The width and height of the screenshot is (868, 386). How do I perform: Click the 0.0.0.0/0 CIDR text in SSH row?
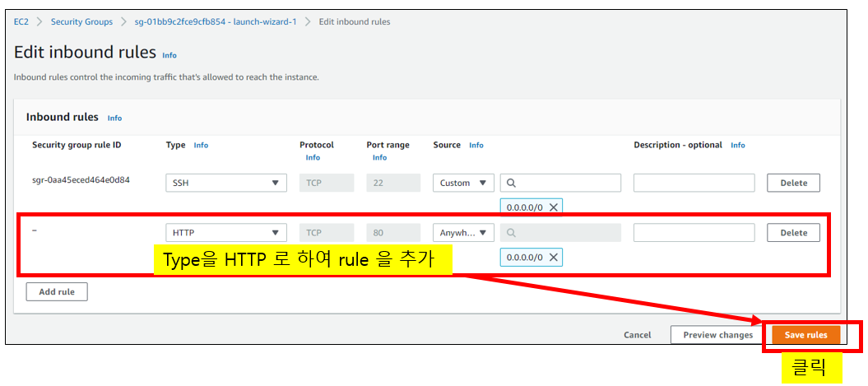coord(524,207)
